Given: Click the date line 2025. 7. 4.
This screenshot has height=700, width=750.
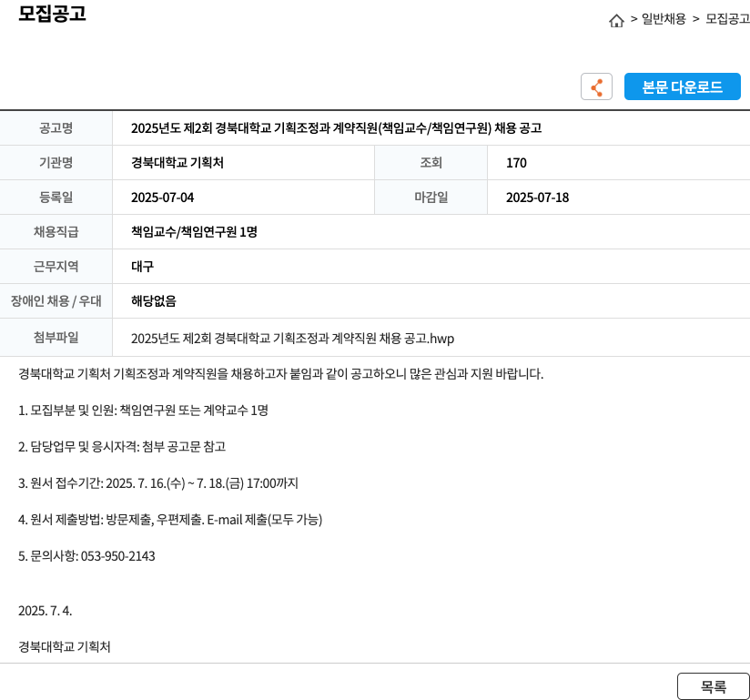Looking at the screenshot, I should pyautogui.click(x=45, y=611).
